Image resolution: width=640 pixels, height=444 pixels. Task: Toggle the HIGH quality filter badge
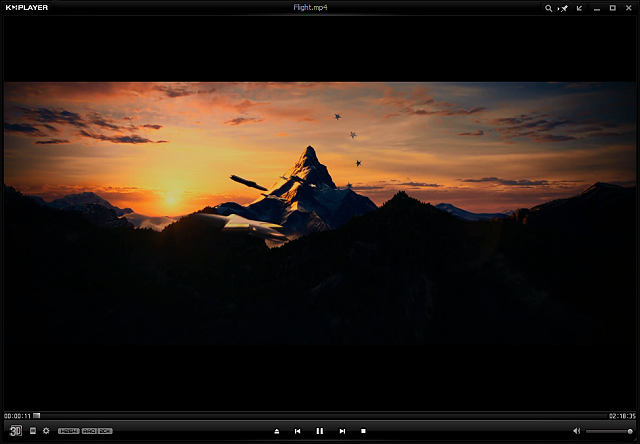click(x=69, y=431)
